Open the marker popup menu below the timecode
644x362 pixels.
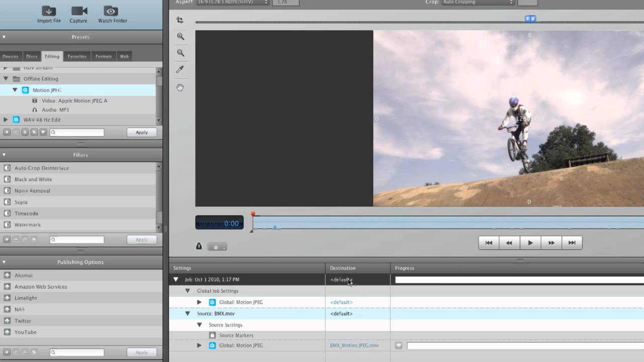point(217,247)
